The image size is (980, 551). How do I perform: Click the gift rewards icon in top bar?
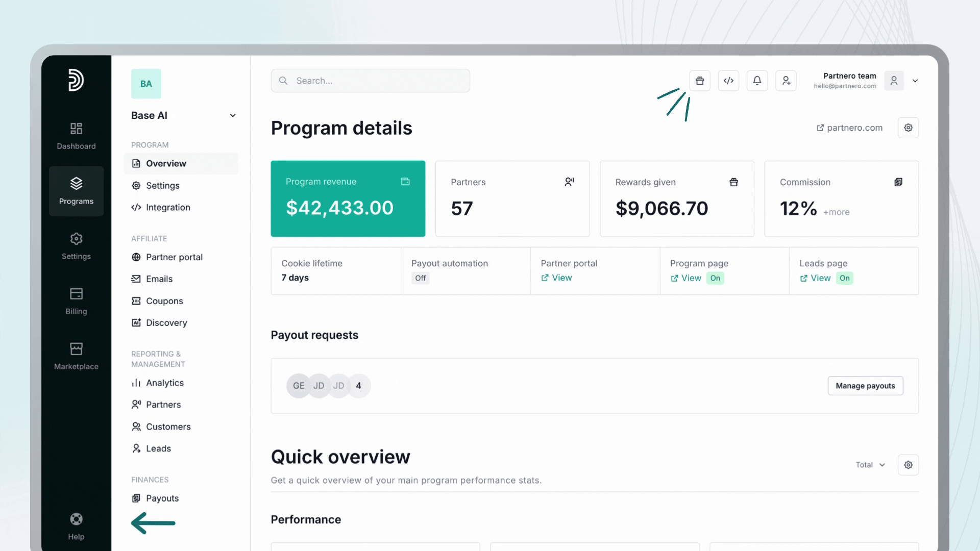700,81
